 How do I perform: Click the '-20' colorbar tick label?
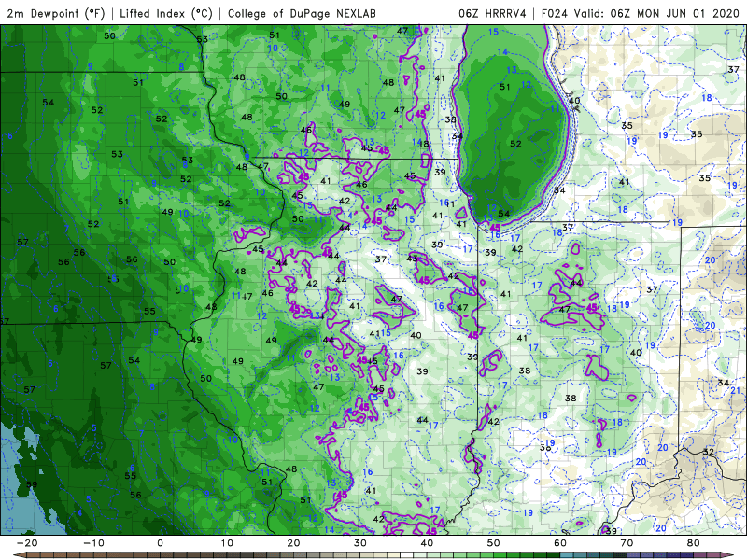tap(27, 543)
